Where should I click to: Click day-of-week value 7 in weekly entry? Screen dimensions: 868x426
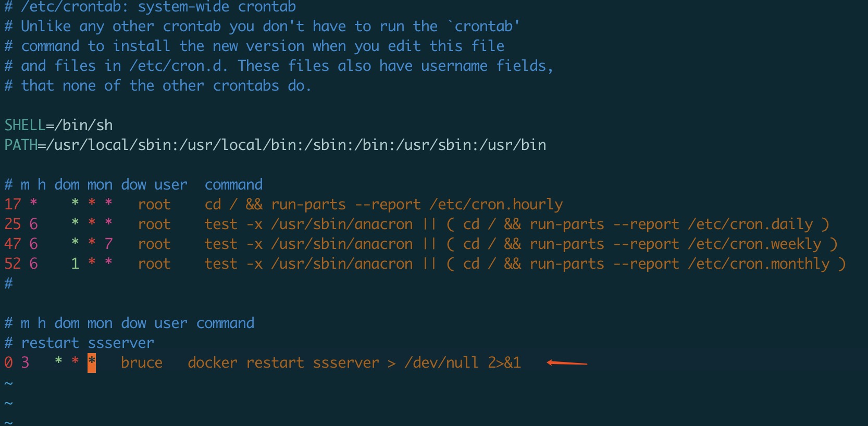108,244
